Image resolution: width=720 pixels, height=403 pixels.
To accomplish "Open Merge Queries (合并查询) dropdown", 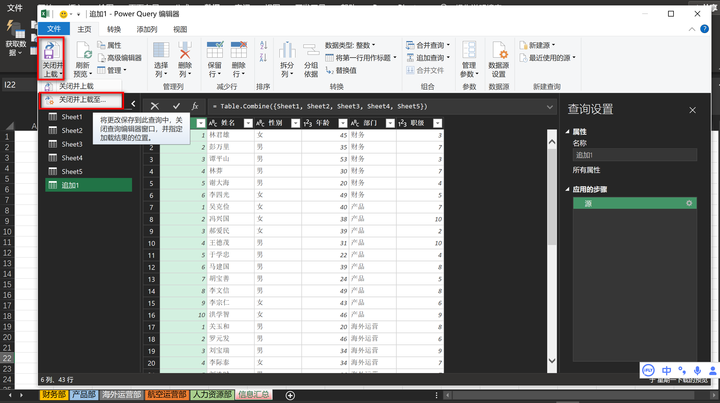I will (x=428, y=45).
